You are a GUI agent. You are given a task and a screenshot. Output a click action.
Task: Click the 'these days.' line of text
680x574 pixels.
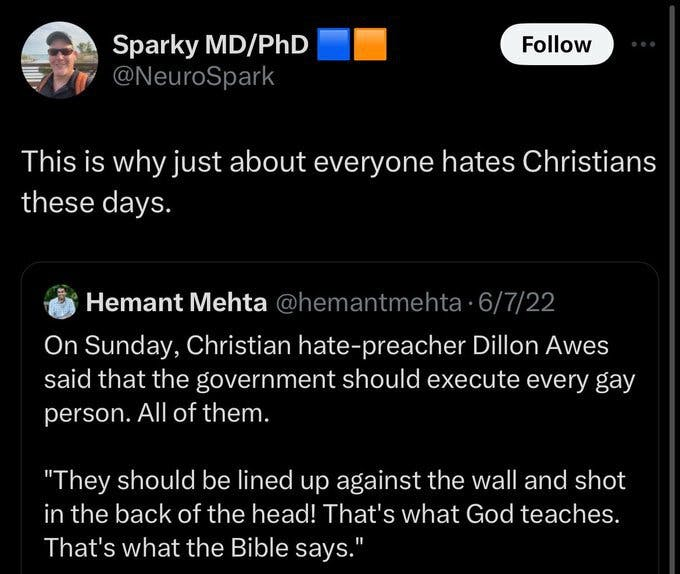click(x=97, y=202)
